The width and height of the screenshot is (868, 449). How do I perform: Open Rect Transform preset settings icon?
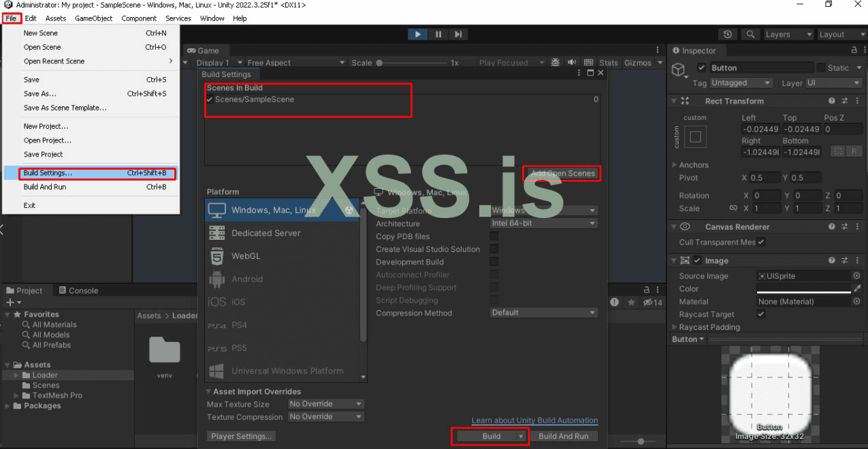click(844, 101)
